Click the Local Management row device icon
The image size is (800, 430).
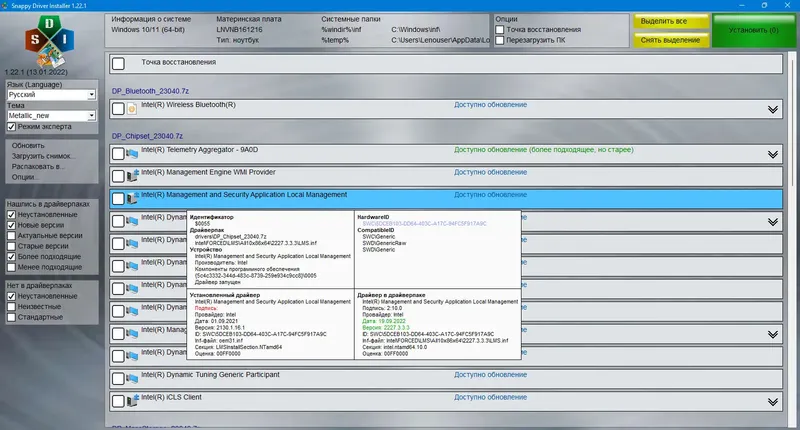pos(132,198)
